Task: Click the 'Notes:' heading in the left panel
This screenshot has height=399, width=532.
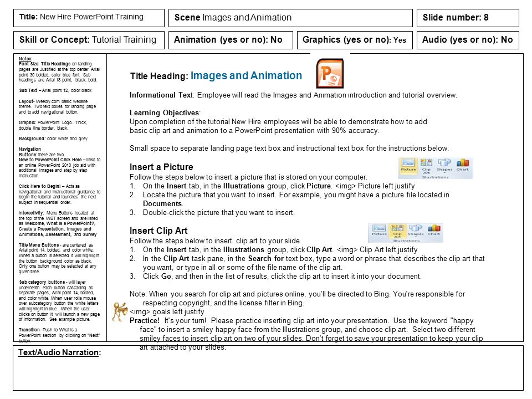Action: (x=25, y=59)
